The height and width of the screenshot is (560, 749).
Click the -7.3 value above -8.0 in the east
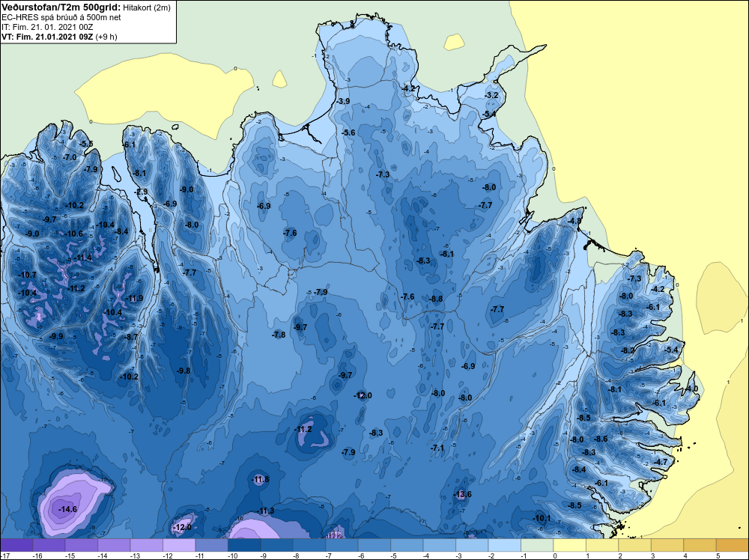point(635,279)
